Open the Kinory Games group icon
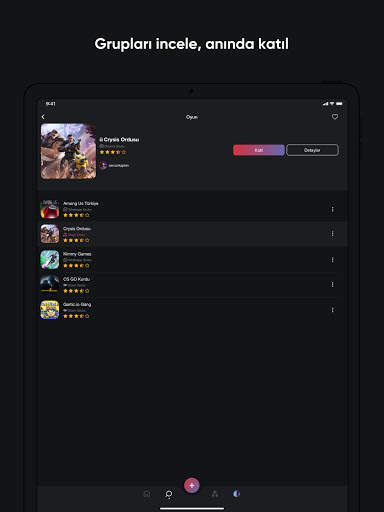Screen dimensions: 384x512 pyautogui.click(x=50, y=259)
